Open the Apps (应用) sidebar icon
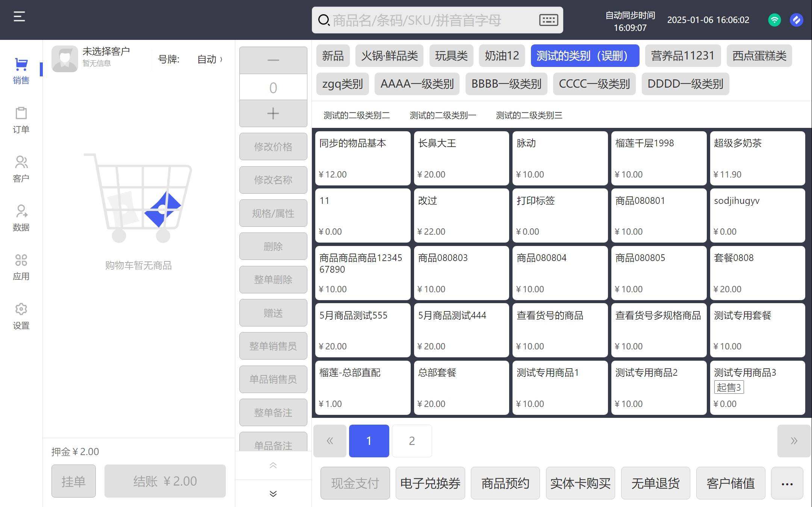Image resolution: width=812 pixels, height=507 pixels. [x=21, y=267]
